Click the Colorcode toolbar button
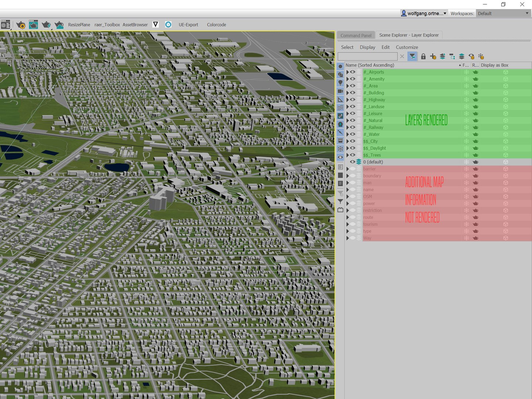The image size is (532, 399). [x=216, y=25]
